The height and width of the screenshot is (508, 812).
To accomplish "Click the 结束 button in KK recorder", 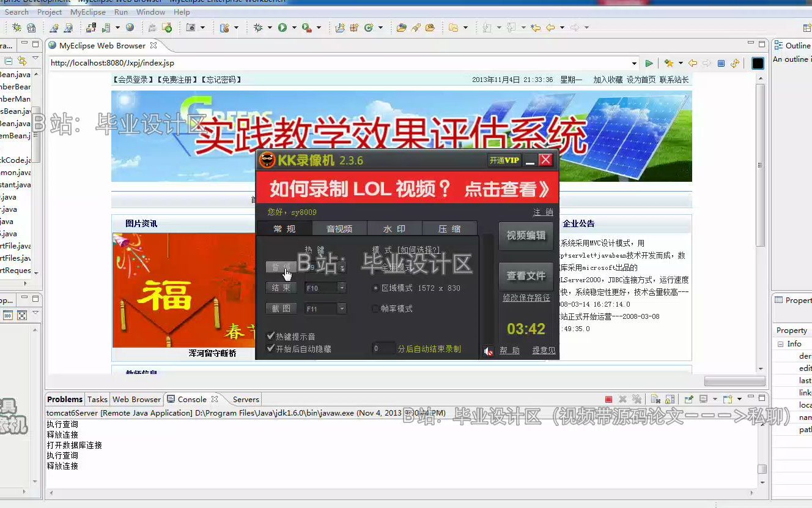I will click(281, 288).
